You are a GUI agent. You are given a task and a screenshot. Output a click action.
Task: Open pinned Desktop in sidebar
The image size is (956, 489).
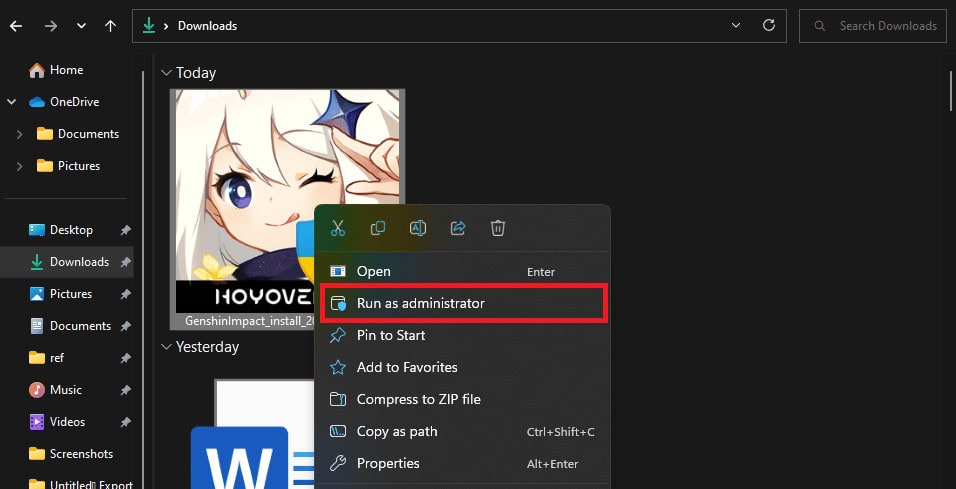pyautogui.click(x=61, y=230)
